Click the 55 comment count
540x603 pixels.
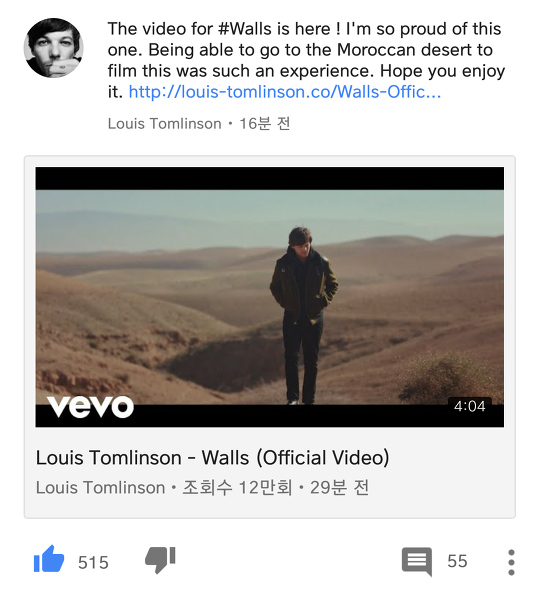pos(457,561)
